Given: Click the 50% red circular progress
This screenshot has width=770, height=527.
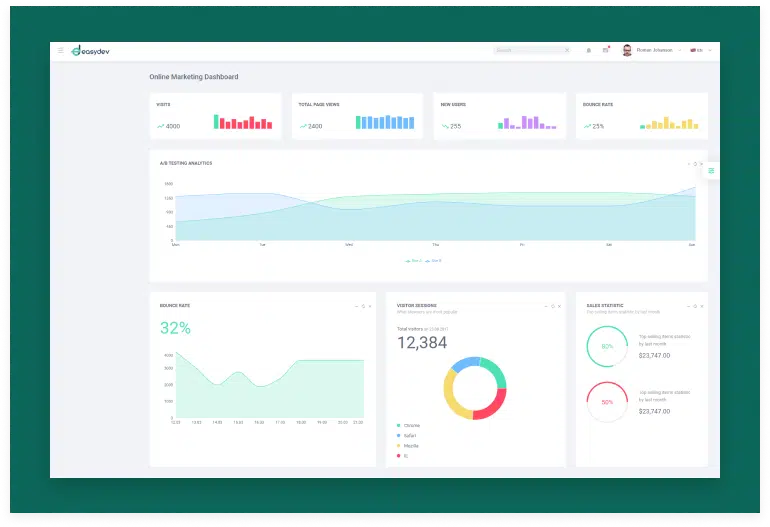Looking at the screenshot, I should pos(607,402).
